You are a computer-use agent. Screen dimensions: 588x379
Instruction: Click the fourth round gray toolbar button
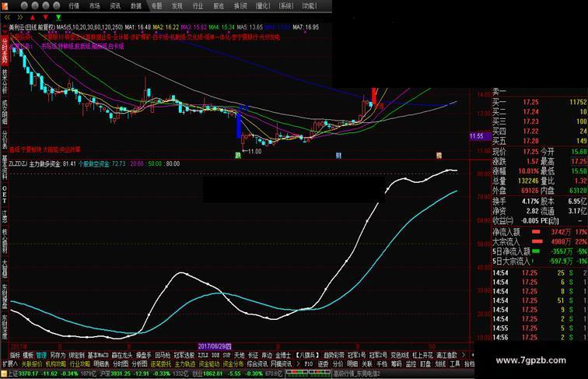[x=57, y=5]
